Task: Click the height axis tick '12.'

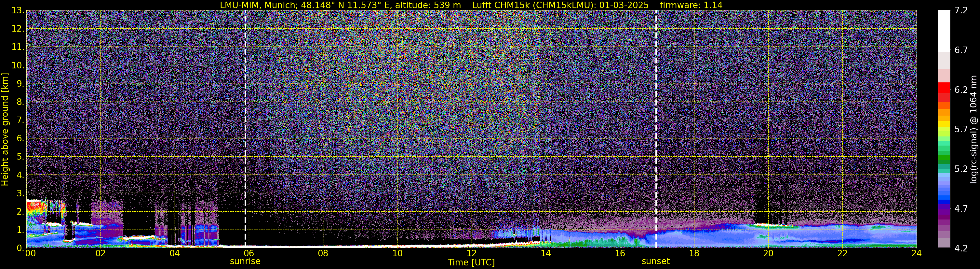Action: click(18, 29)
